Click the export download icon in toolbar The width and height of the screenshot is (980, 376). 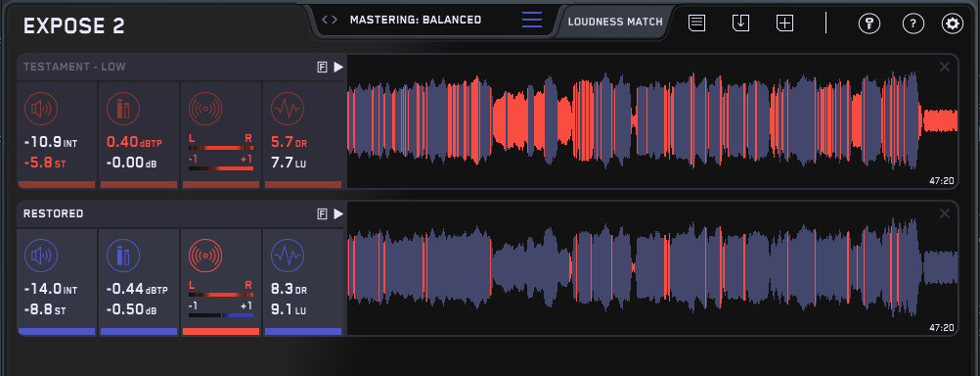[740, 23]
